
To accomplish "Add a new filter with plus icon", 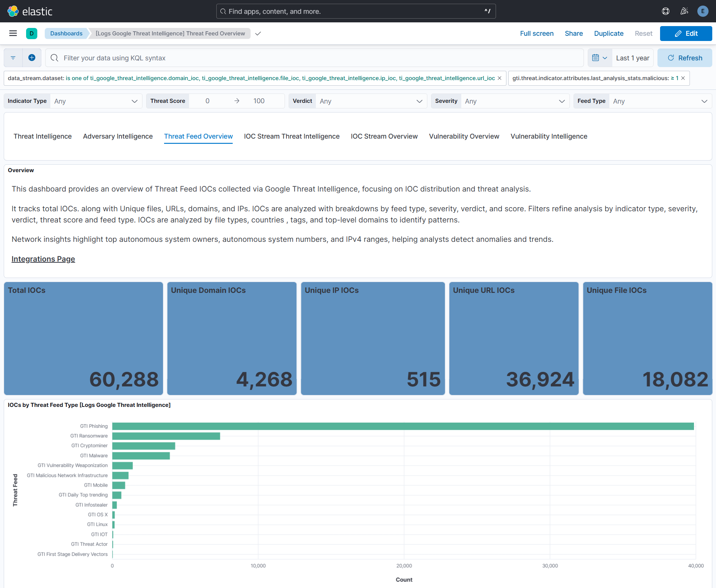I will (x=32, y=58).
